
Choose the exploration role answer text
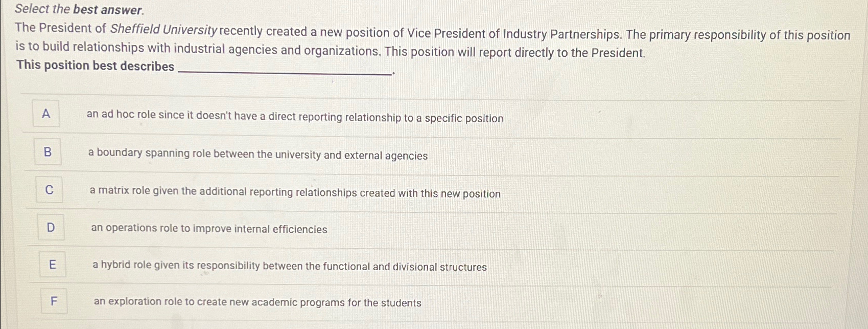pyautogui.click(x=257, y=302)
